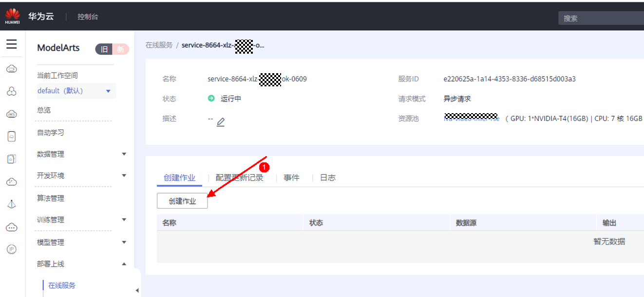
Task: Switch to the 日志 tab
Action: tap(328, 178)
